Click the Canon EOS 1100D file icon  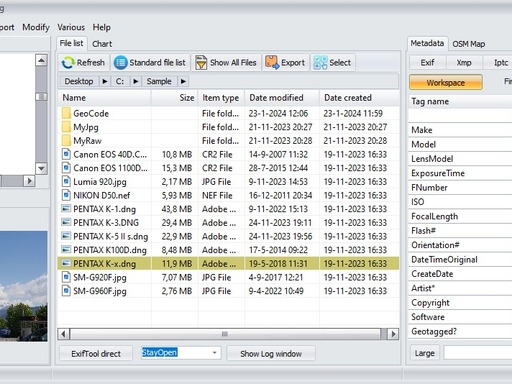click(x=66, y=168)
